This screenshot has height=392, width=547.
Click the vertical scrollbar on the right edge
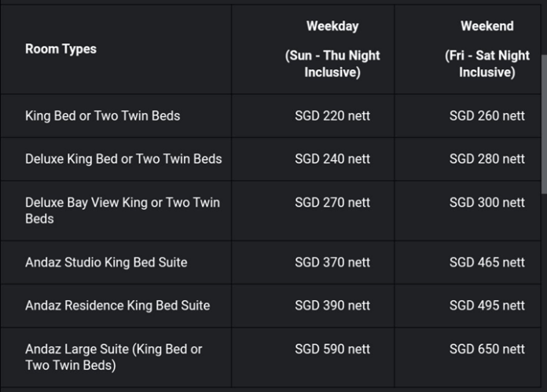544,124
